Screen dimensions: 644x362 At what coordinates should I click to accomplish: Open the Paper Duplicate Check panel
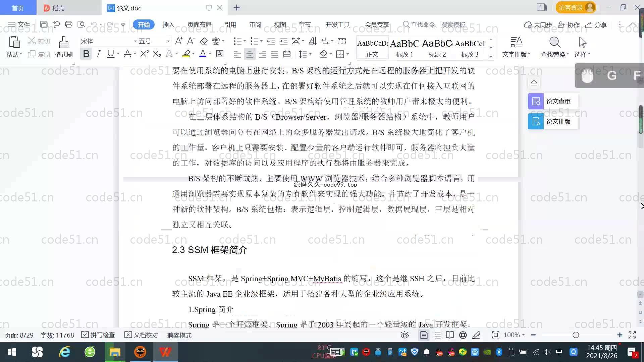[553, 101]
